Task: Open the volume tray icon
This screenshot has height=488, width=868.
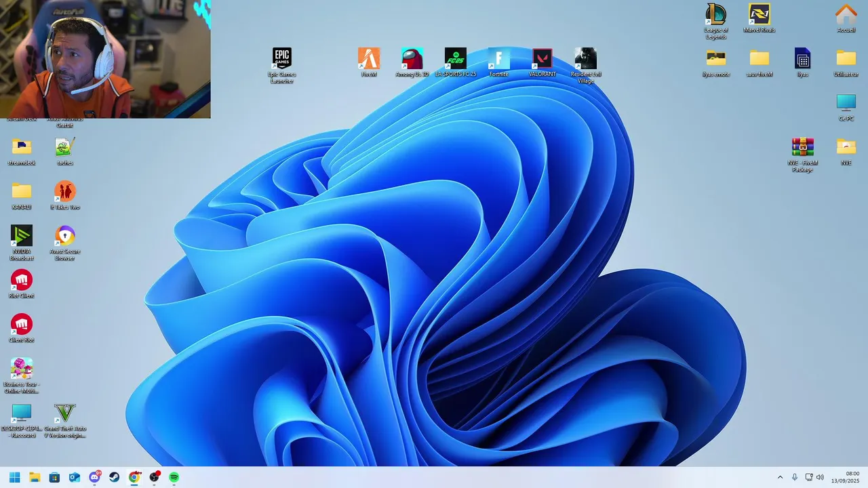Action: [820, 477]
